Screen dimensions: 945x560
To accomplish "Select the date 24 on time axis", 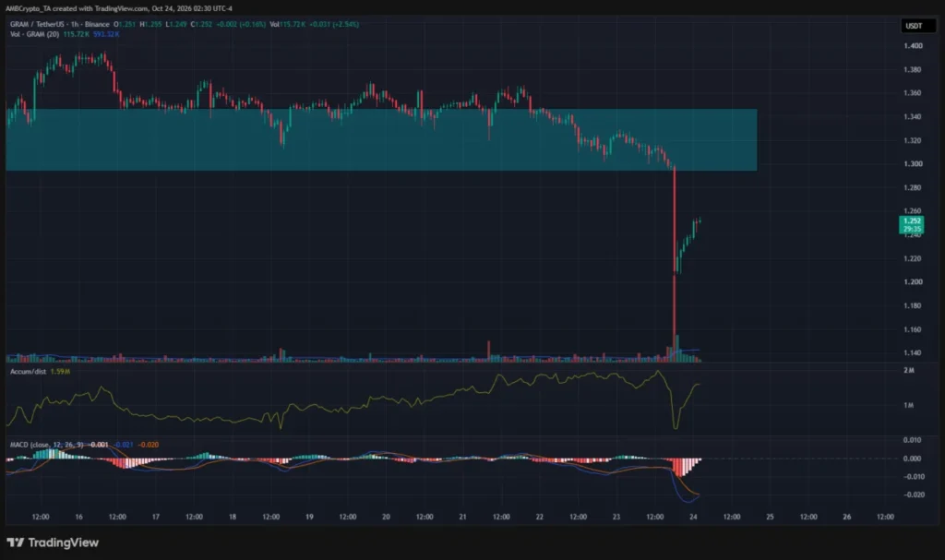I will (x=693, y=517).
